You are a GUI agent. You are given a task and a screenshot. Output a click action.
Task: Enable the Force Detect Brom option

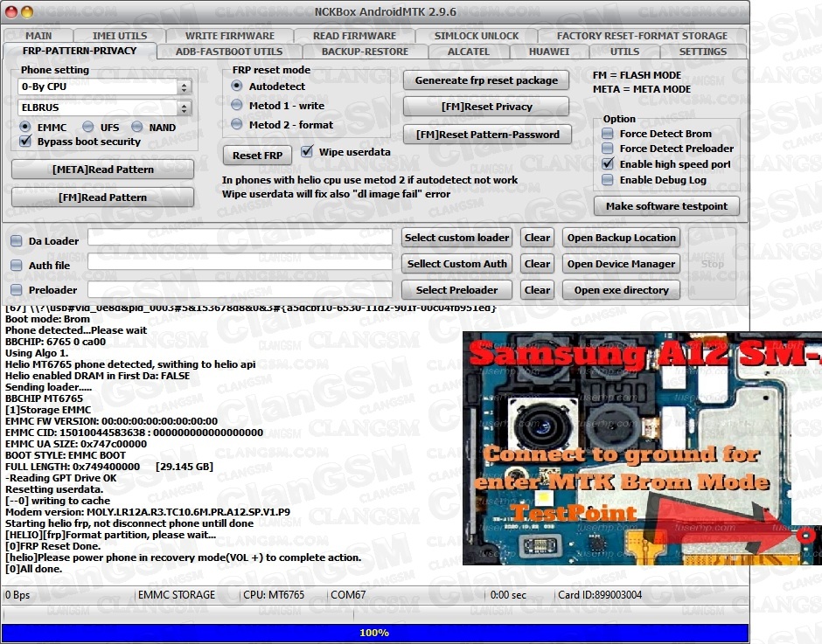(608, 134)
